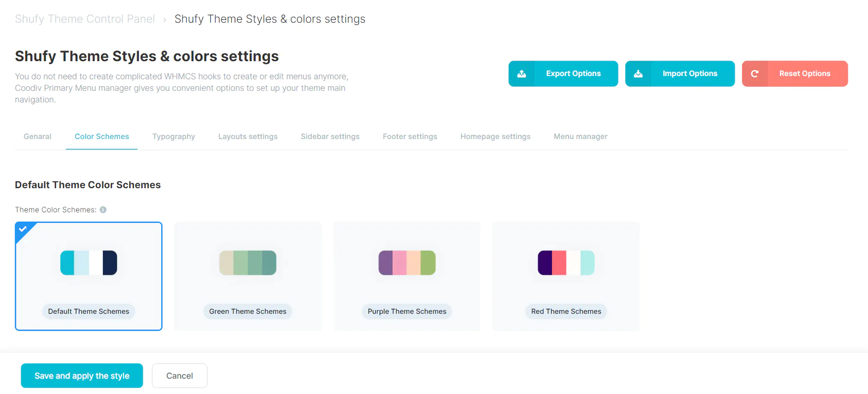
Task: Open the Menu manager tab
Action: [x=580, y=136]
